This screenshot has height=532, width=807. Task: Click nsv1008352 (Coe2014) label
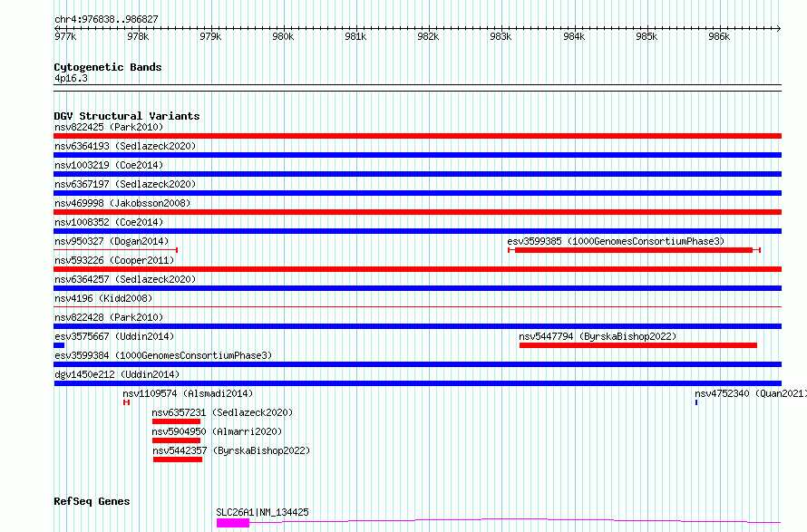pyautogui.click(x=109, y=222)
